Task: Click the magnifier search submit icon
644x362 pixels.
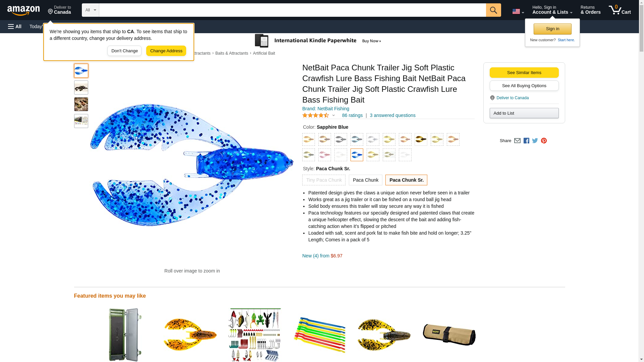Action: (x=493, y=10)
